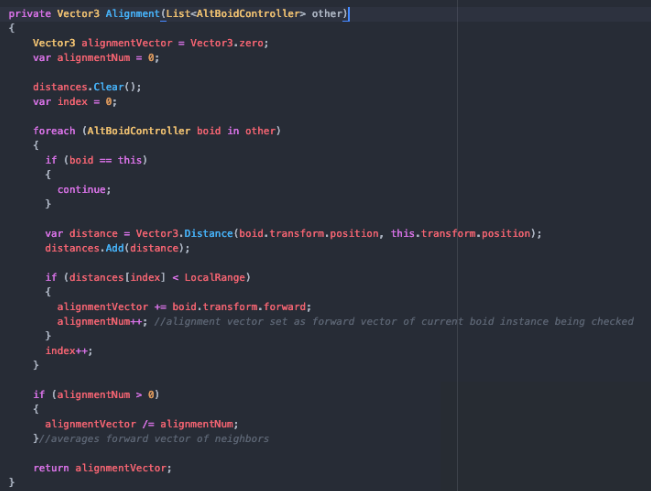Image resolution: width=651 pixels, height=491 pixels.
Task: Click 'alignmentVector /= alignmentNum;' line
Action: click(x=142, y=424)
